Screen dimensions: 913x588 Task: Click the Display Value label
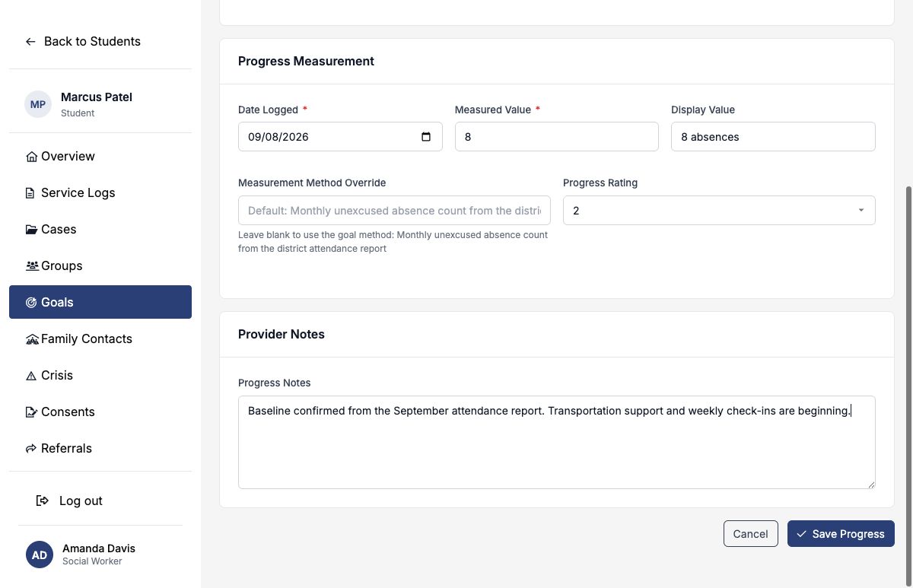click(x=703, y=110)
